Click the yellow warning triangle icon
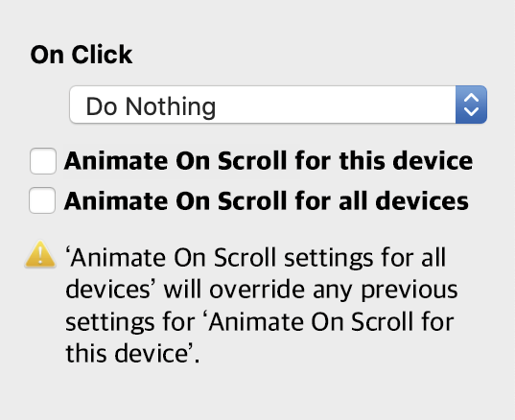Screen dimensions: 515x420 [x=40, y=254]
